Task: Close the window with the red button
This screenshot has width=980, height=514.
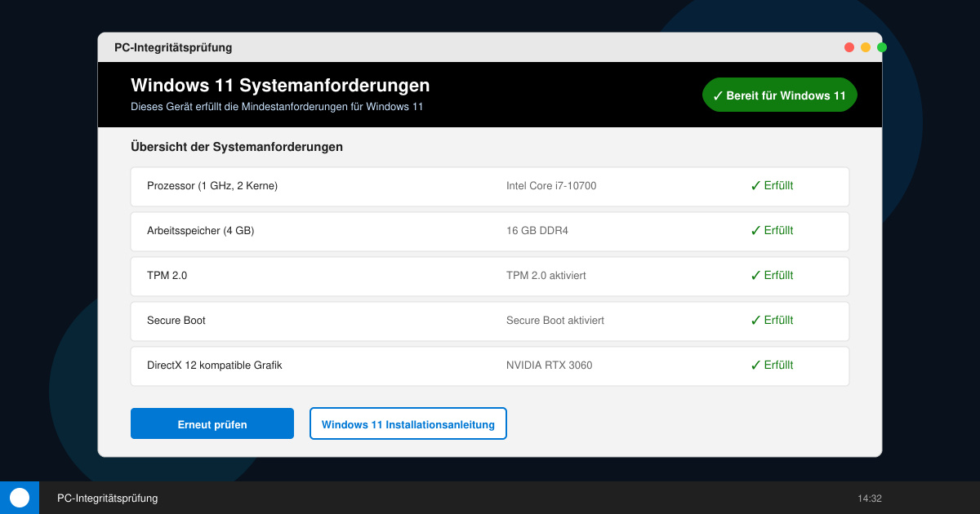Action: 849,47
